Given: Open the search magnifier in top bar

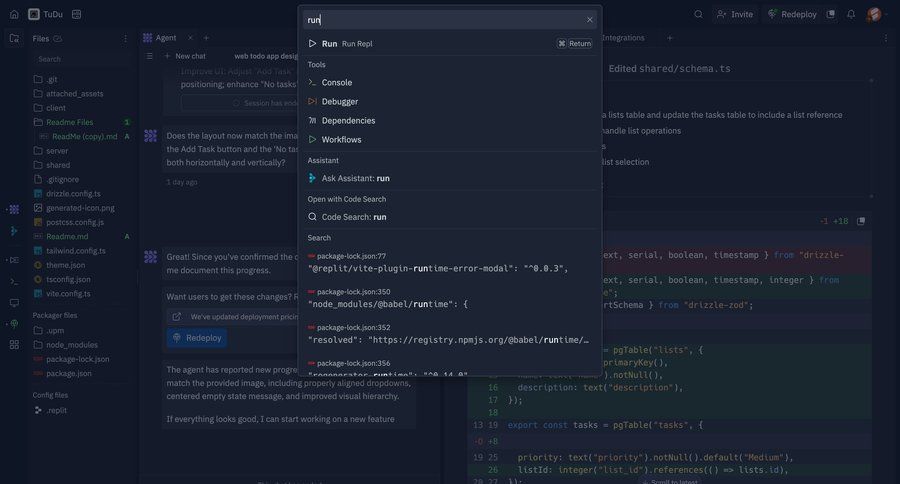Looking at the screenshot, I should [698, 14].
